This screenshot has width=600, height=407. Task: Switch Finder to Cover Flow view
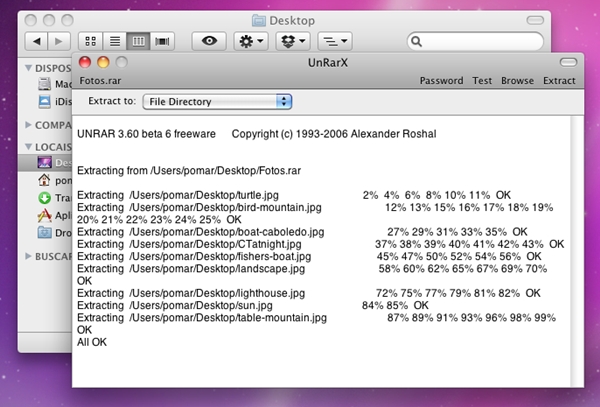[162, 41]
